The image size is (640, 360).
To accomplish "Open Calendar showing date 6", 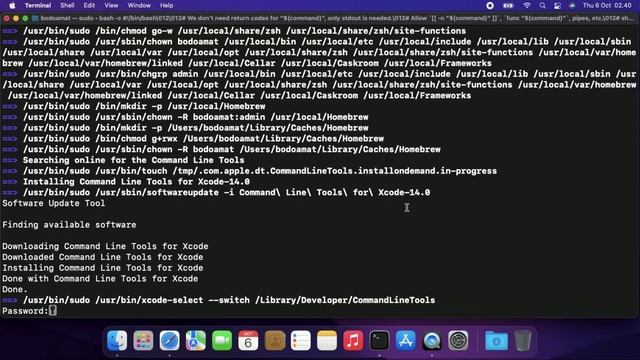I will pyautogui.click(x=248, y=340).
